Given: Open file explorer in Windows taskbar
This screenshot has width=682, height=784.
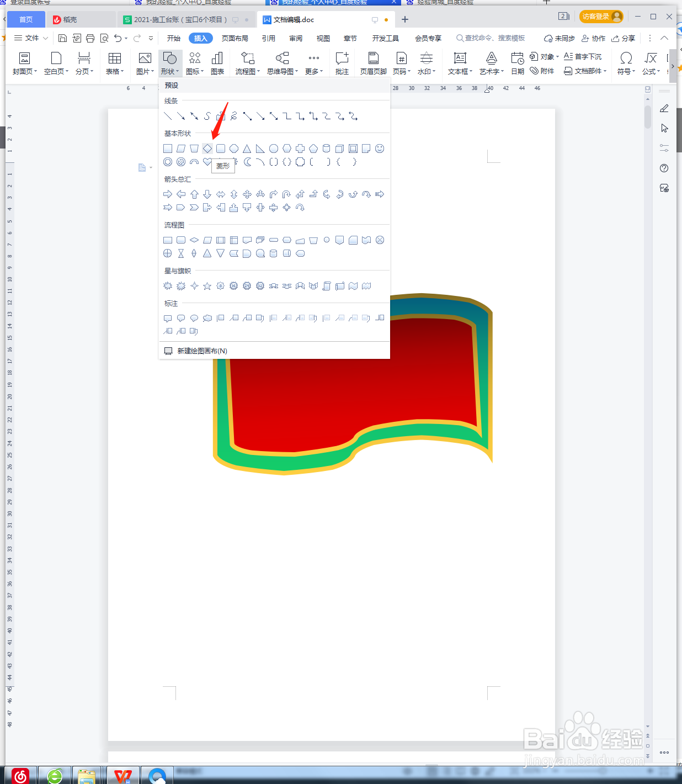Looking at the screenshot, I should 87,776.
